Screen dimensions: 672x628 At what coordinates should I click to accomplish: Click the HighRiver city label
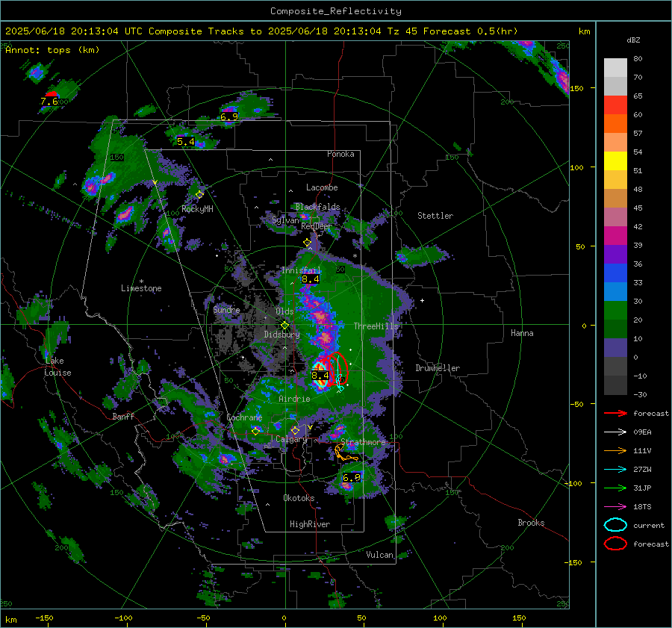[310, 524]
